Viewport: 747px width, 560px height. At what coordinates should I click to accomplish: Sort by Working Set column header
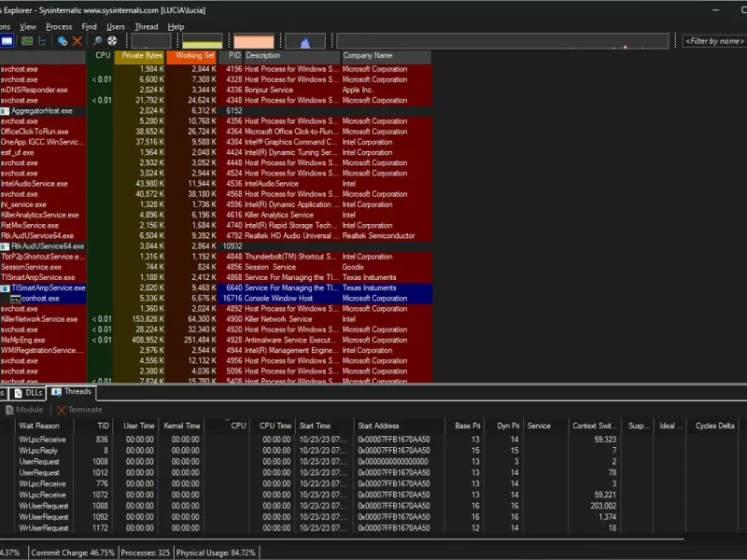tap(191, 56)
